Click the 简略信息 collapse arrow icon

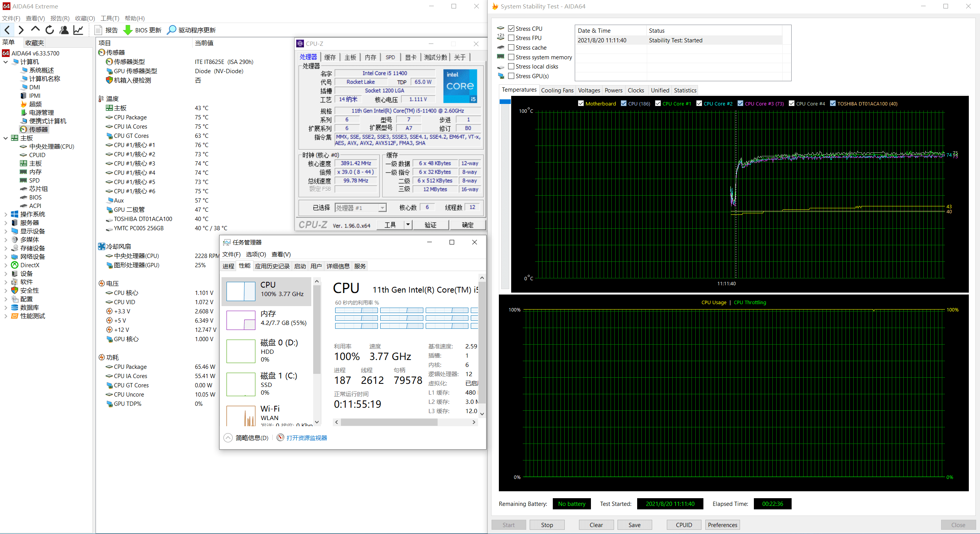point(228,438)
